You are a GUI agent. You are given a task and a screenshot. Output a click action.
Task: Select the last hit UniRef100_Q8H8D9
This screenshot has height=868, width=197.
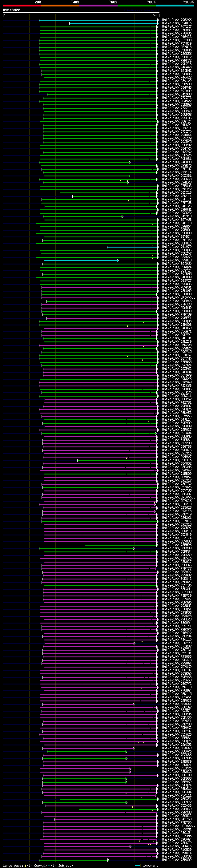coord(176,860)
